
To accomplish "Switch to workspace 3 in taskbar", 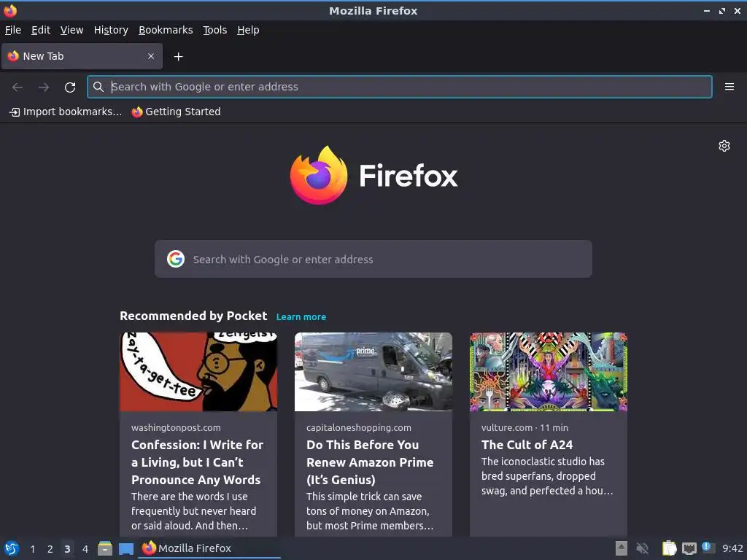I will (x=67, y=549).
